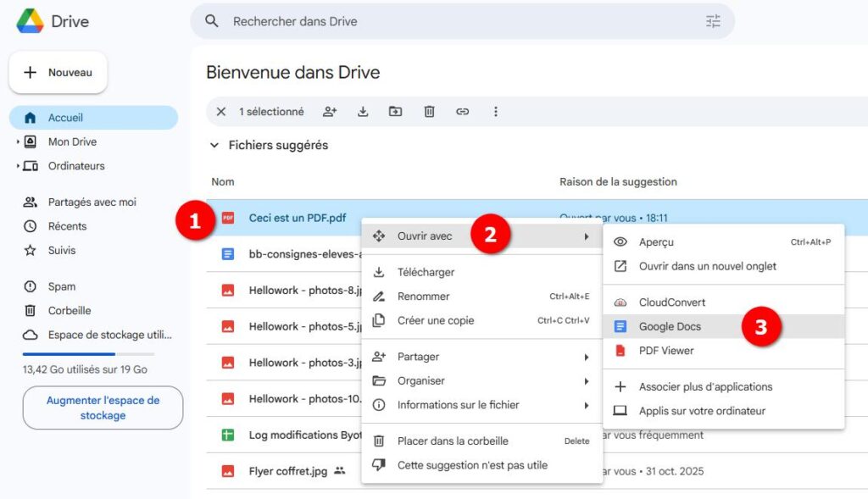868x499 pixels.
Task: Go to Accueil in the sidebar
Action: tap(93, 117)
